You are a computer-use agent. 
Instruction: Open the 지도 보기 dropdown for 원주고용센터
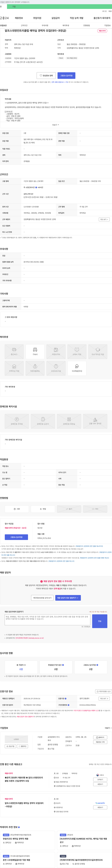(104, 698)
